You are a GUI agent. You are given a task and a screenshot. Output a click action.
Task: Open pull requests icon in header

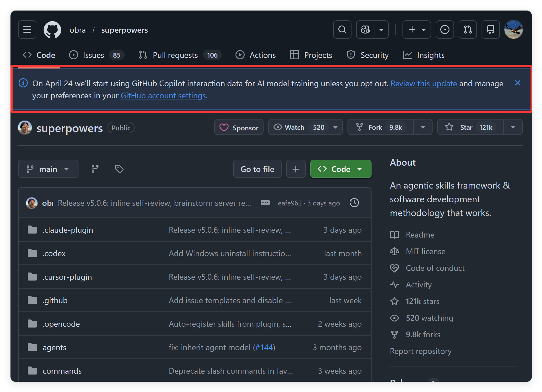[x=468, y=30]
